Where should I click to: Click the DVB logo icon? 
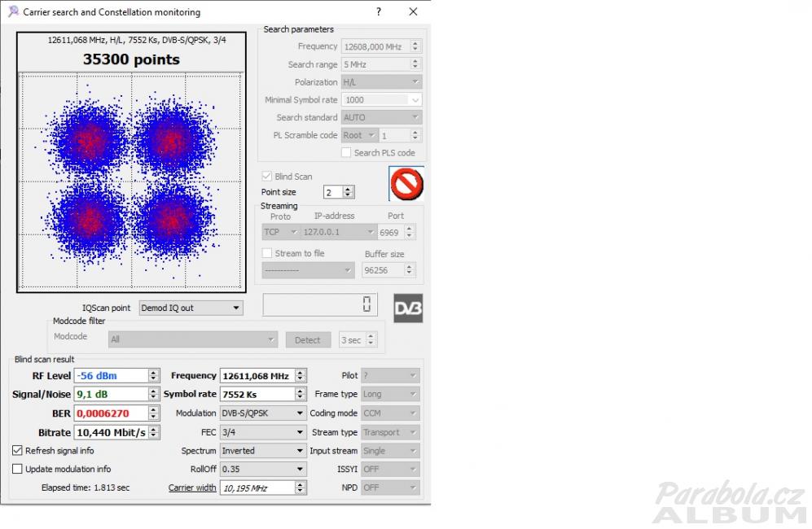pyautogui.click(x=408, y=308)
